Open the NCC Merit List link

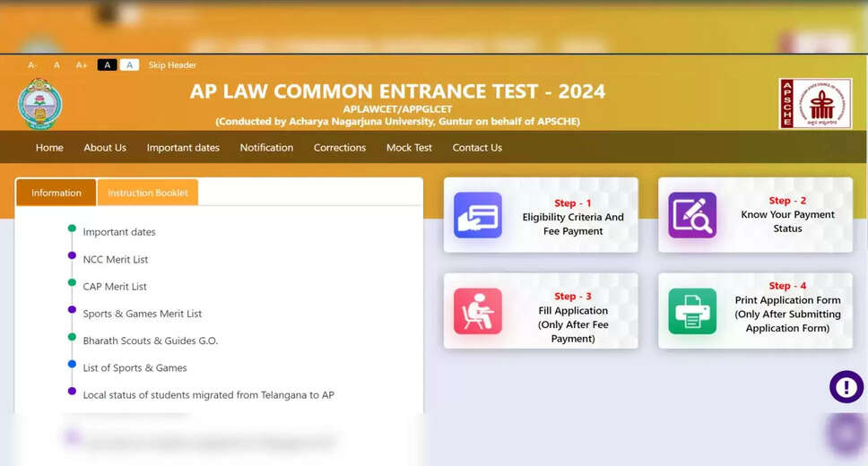coord(115,260)
